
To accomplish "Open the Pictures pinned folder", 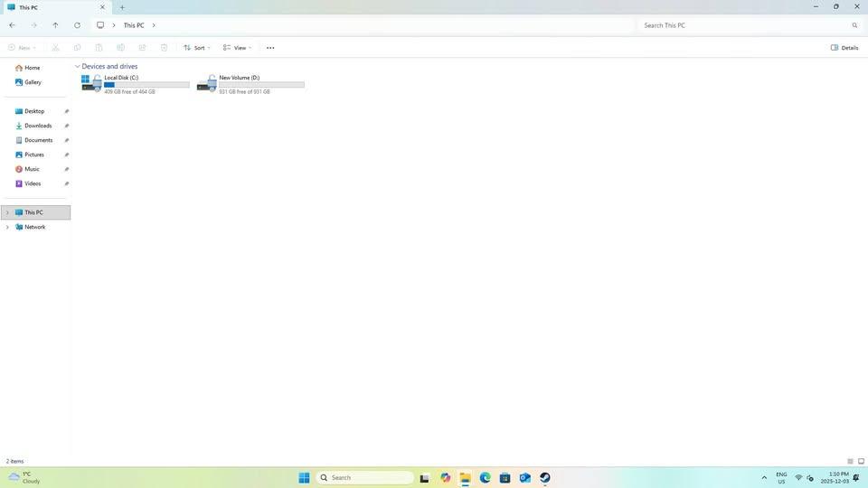I will pyautogui.click(x=35, y=155).
